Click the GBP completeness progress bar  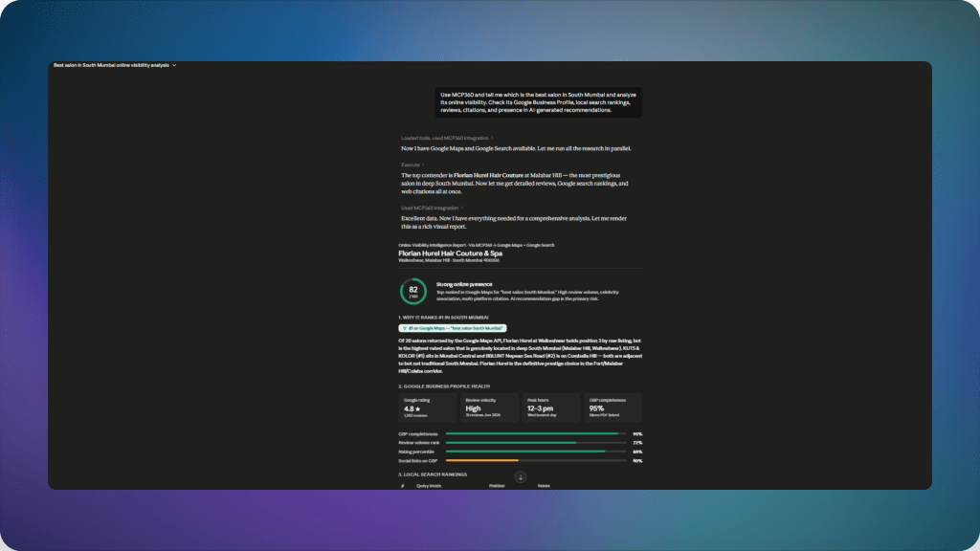tap(536, 433)
